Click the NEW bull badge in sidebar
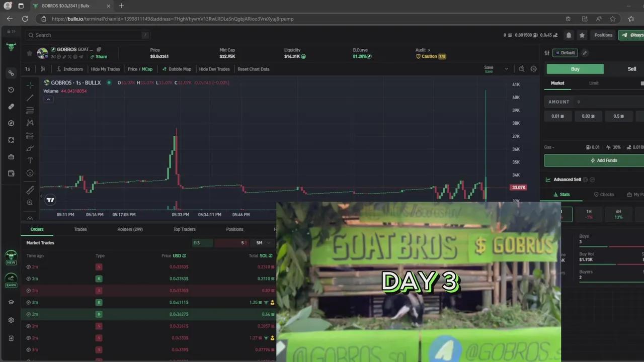 click(11, 258)
